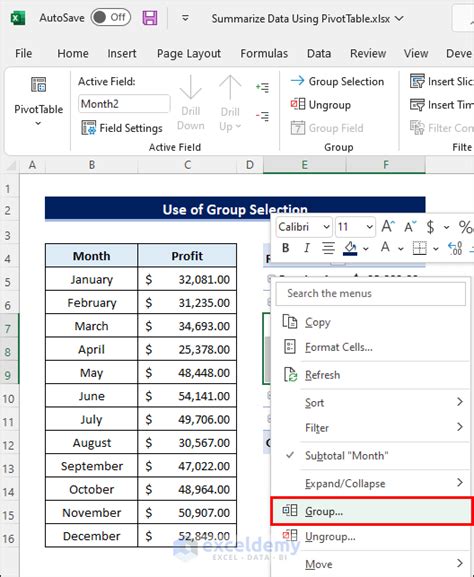Image resolution: width=474 pixels, height=577 pixels.
Task: Apply the font color A
Action: 385,247
